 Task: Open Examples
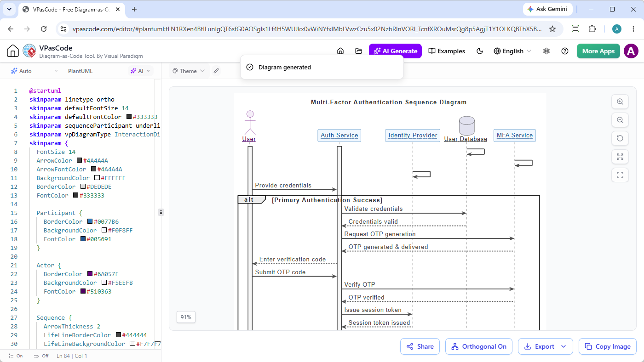coord(447,51)
